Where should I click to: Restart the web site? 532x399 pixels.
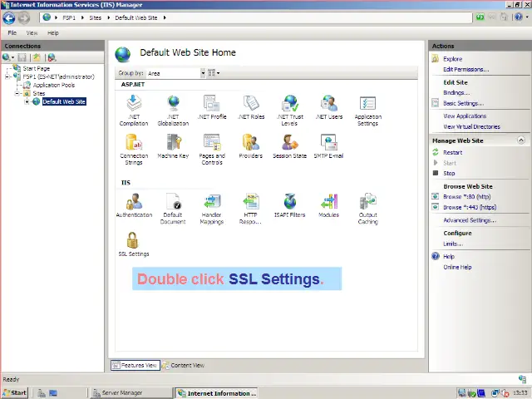tap(452, 153)
